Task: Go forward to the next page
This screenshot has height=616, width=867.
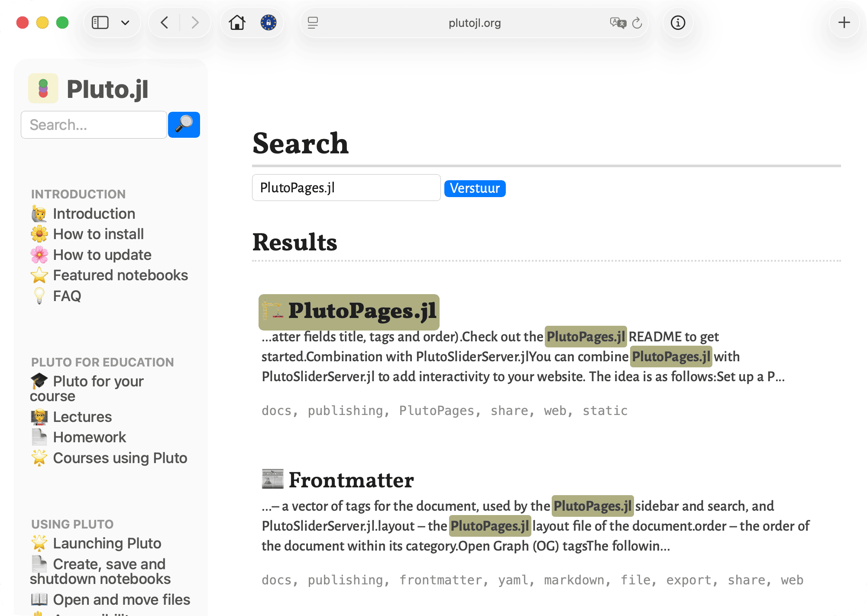Action: pyautogui.click(x=195, y=23)
